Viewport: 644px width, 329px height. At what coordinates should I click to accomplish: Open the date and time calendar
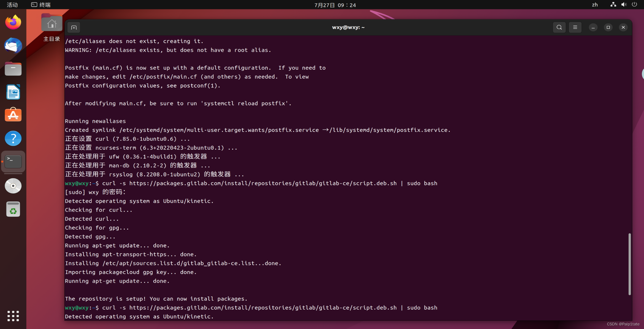[x=335, y=5]
